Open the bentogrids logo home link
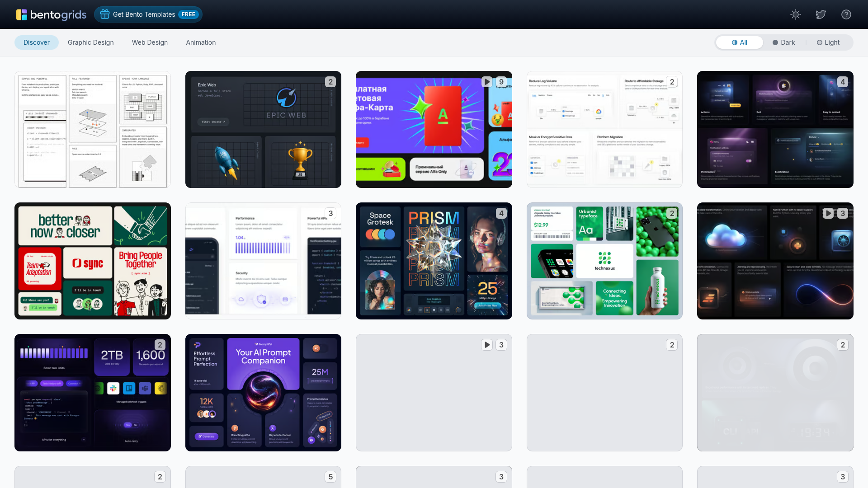The image size is (868, 488). pyautogui.click(x=51, y=14)
